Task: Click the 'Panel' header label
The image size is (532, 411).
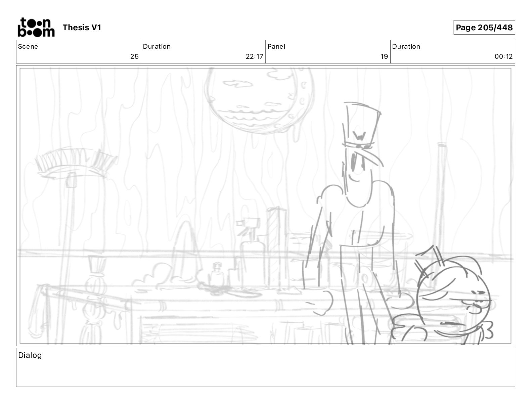Action: coord(276,46)
